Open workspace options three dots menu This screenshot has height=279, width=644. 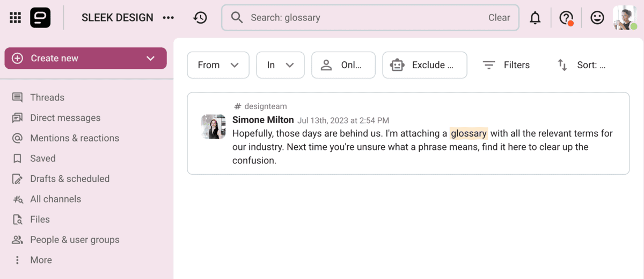click(x=169, y=18)
